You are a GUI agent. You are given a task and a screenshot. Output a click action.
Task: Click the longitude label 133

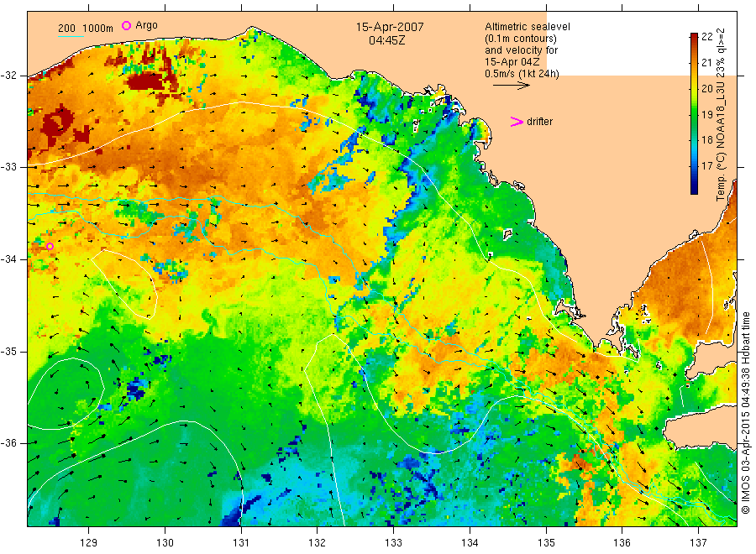point(393,543)
